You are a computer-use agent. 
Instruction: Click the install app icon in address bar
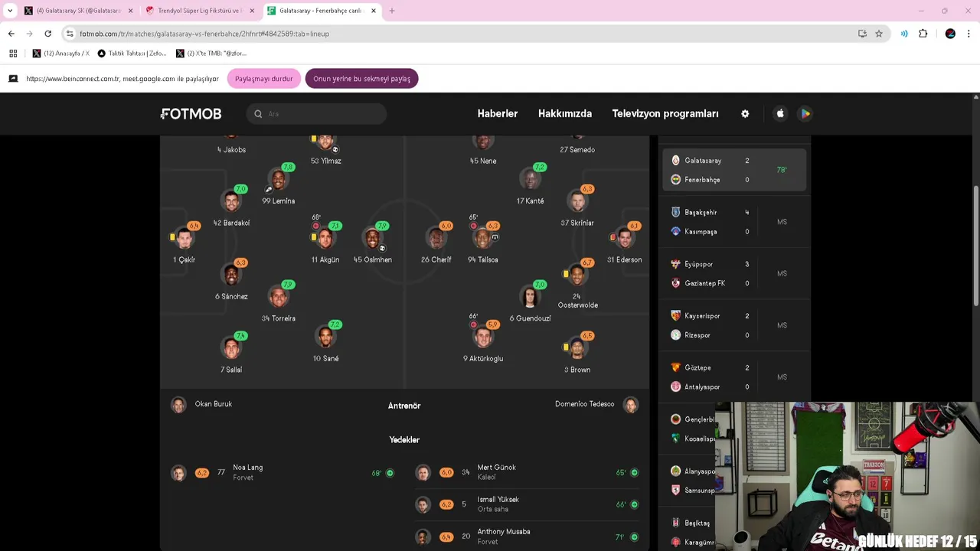pyautogui.click(x=862, y=34)
